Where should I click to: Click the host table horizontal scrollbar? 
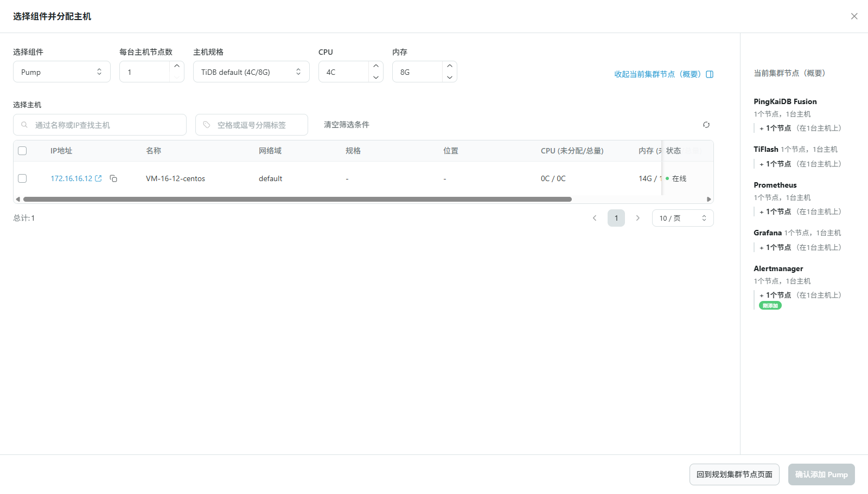coord(297,200)
